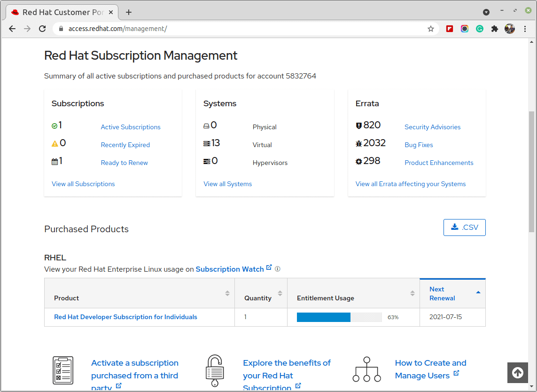Open a new browser tab
The image size is (537, 392).
pos(129,12)
